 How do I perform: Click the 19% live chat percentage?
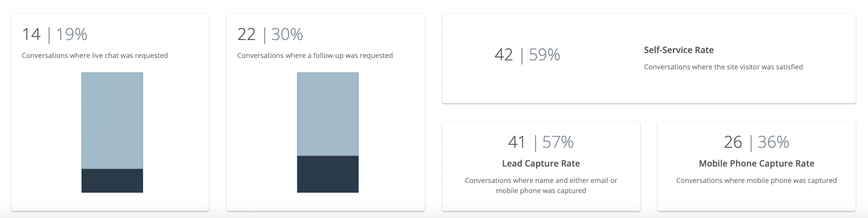click(72, 34)
